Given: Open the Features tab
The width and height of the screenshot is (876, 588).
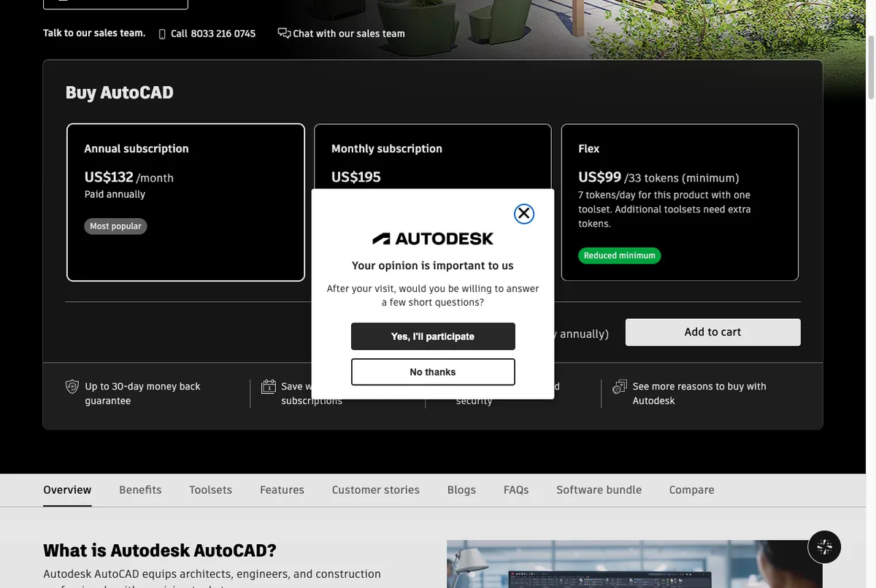Looking at the screenshot, I should pyautogui.click(x=282, y=490).
